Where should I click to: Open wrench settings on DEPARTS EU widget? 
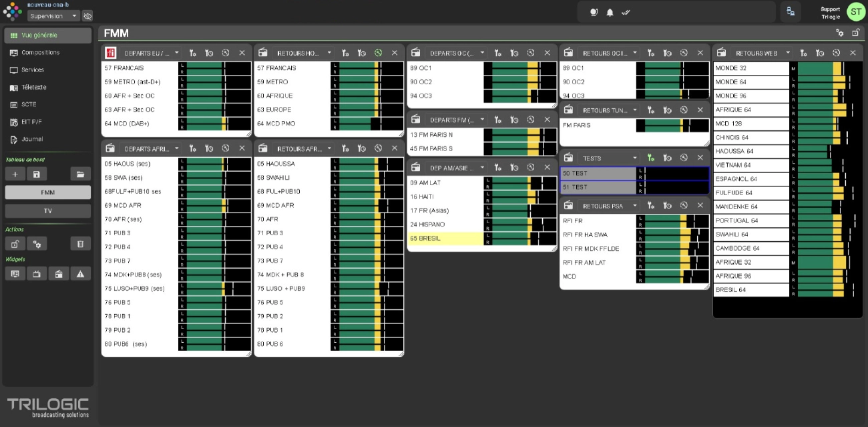[193, 53]
